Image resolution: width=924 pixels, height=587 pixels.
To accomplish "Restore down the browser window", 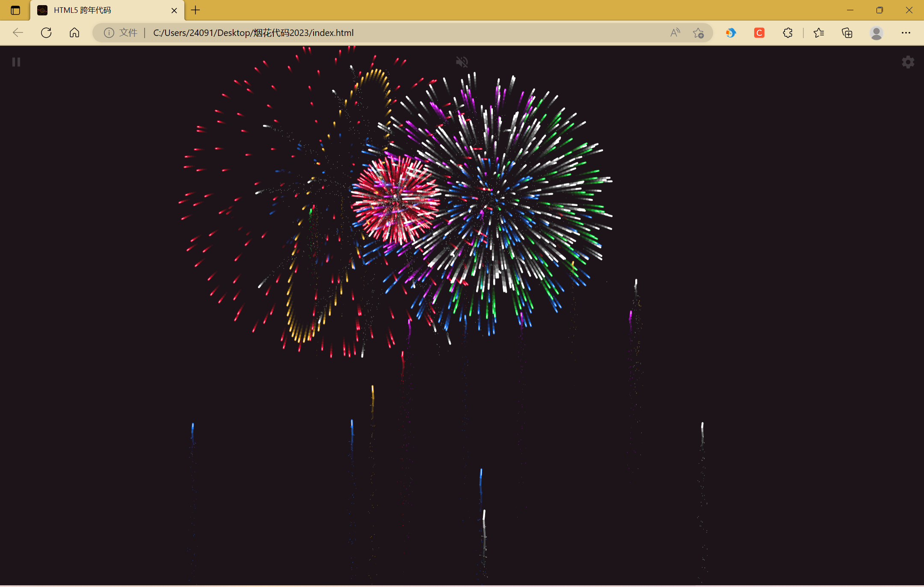I will pyautogui.click(x=880, y=10).
